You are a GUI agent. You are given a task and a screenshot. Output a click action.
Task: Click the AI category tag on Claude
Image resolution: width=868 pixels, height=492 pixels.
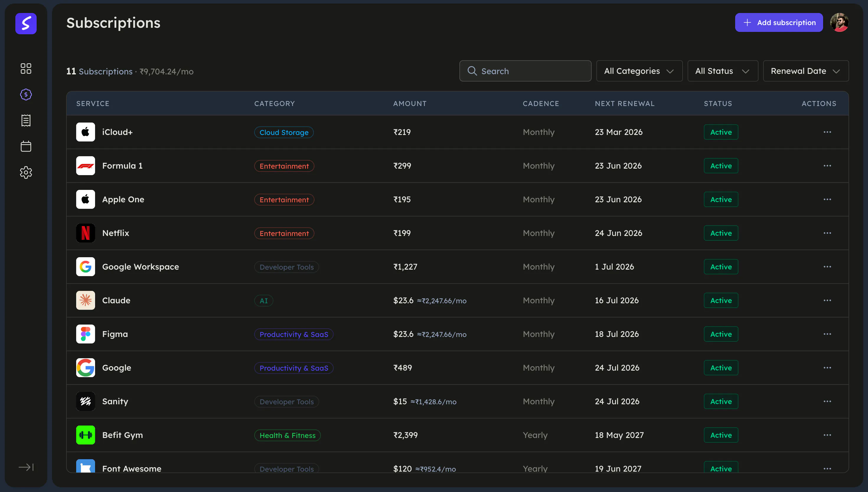263,301
